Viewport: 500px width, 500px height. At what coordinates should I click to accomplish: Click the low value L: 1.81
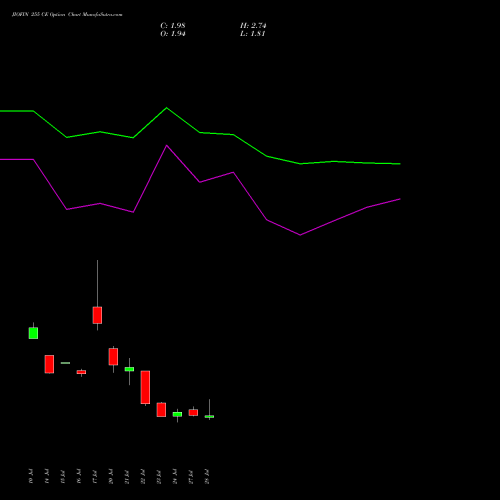[x=253, y=34]
